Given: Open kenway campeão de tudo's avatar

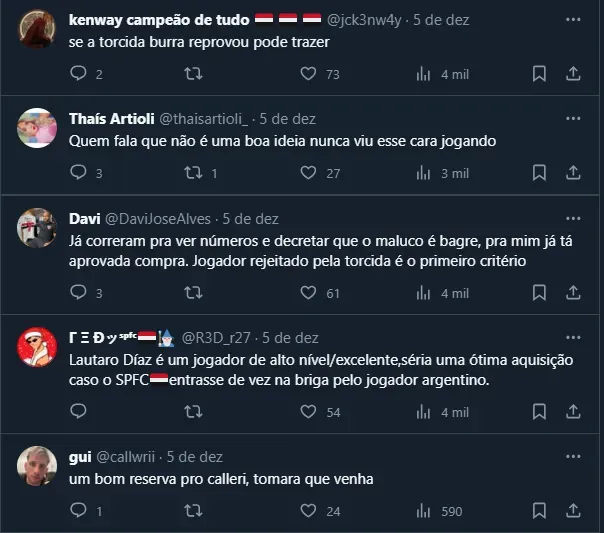Looking at the screenshot, I should (x=37, y=28).
